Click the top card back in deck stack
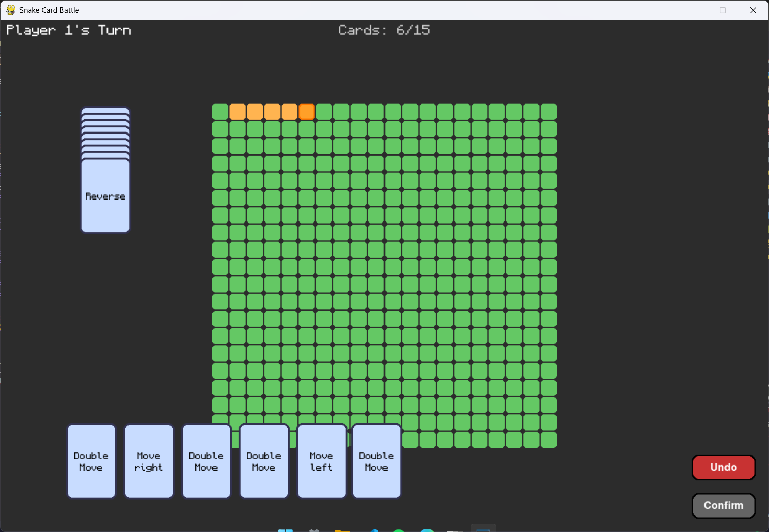769x532 pixels. (105, 111)
